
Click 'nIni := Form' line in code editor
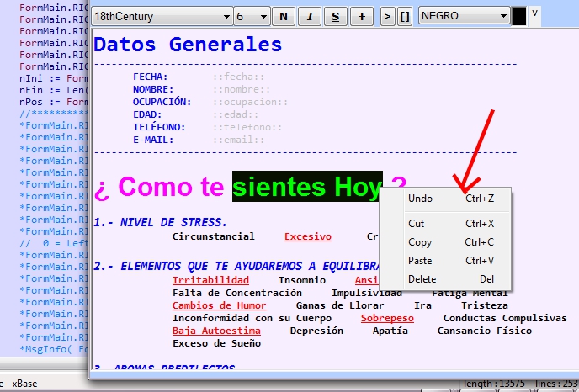(x=53, y=78)
